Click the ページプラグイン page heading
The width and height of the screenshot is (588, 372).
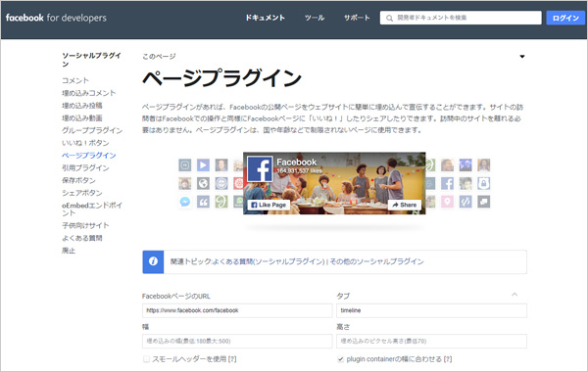click(222, 78)
